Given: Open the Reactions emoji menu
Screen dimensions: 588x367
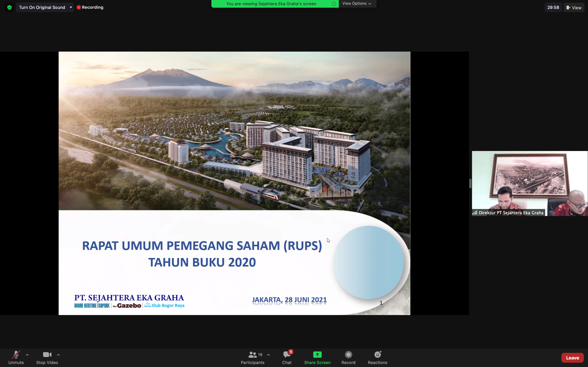Looking at the screenshot, I should point(377,357).
